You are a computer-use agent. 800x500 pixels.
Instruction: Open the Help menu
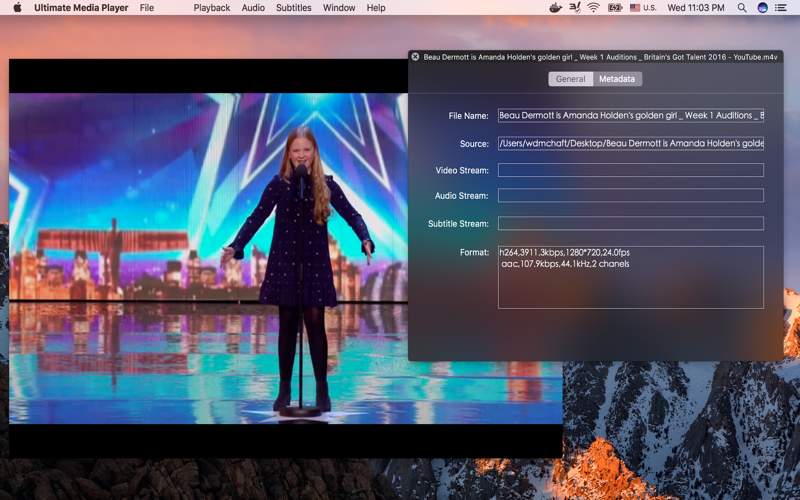(x=376, y=8)
